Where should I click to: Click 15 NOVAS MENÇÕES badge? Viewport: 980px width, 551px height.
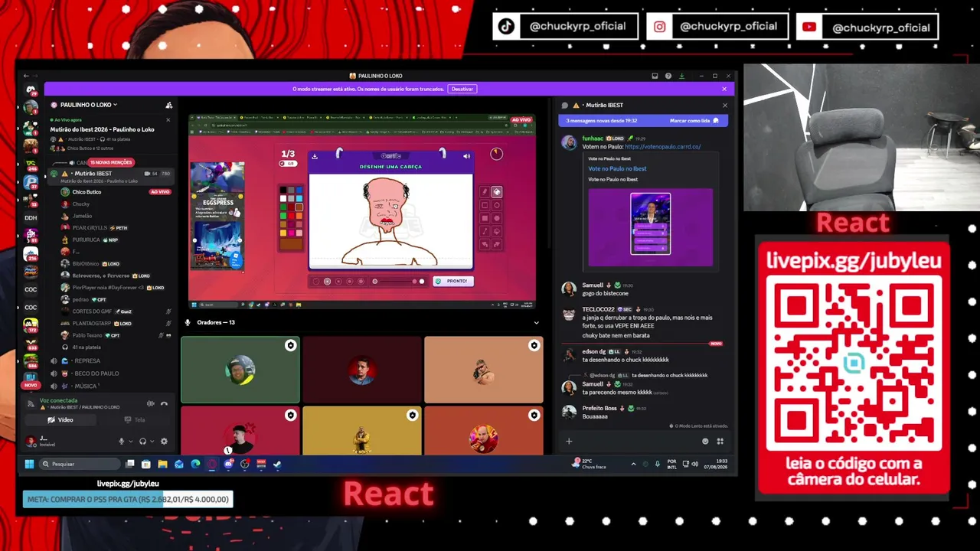point(112,162)
